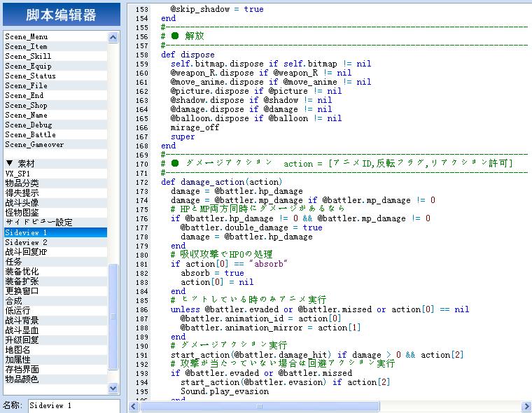
Task: Click the @skip_shadow = true line
Action: (x=217, y=9)
